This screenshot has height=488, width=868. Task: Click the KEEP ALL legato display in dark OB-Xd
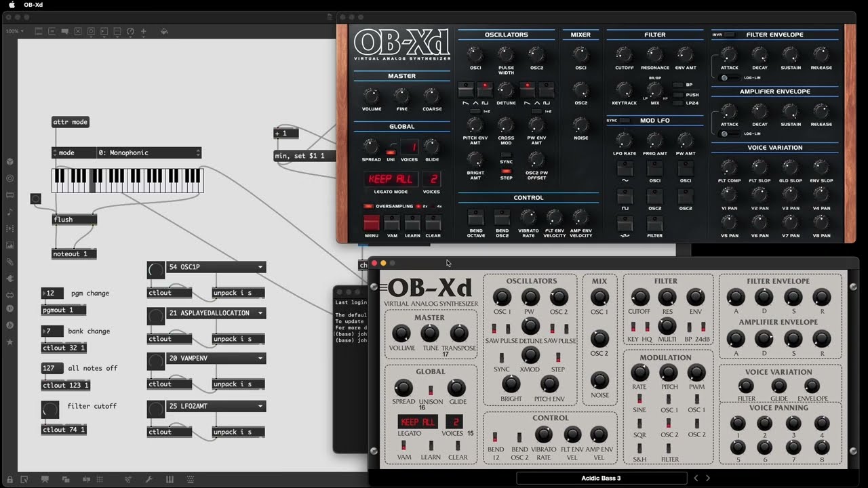(391, 179)
